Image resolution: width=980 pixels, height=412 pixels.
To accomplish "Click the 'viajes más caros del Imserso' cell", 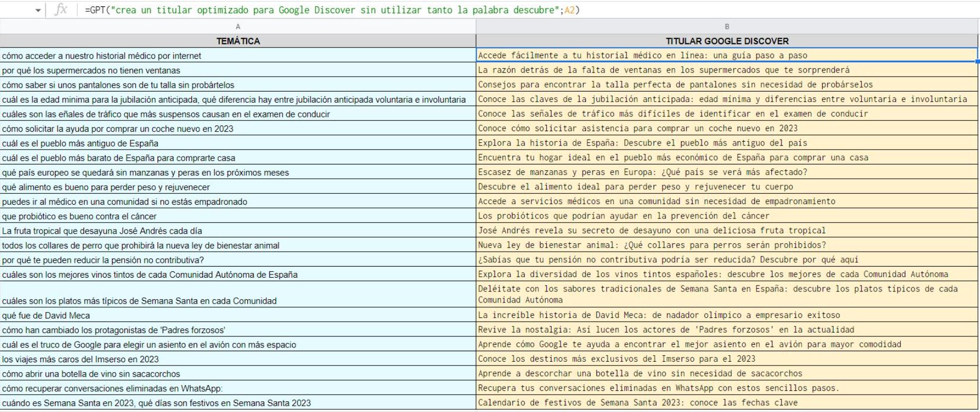I will tap(238, 359).
